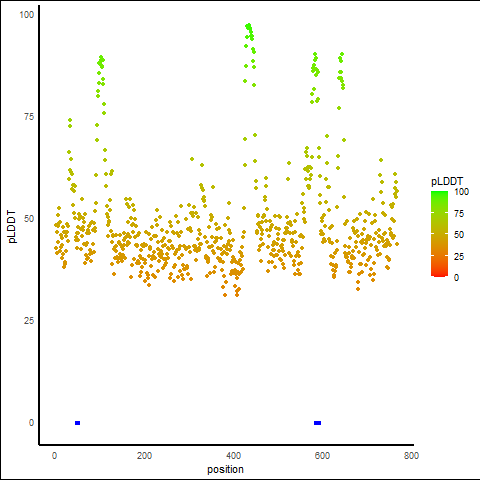The image size is (480, 480).
Task: Click the blue marker near position 590
Action: [x=317, y=423]
